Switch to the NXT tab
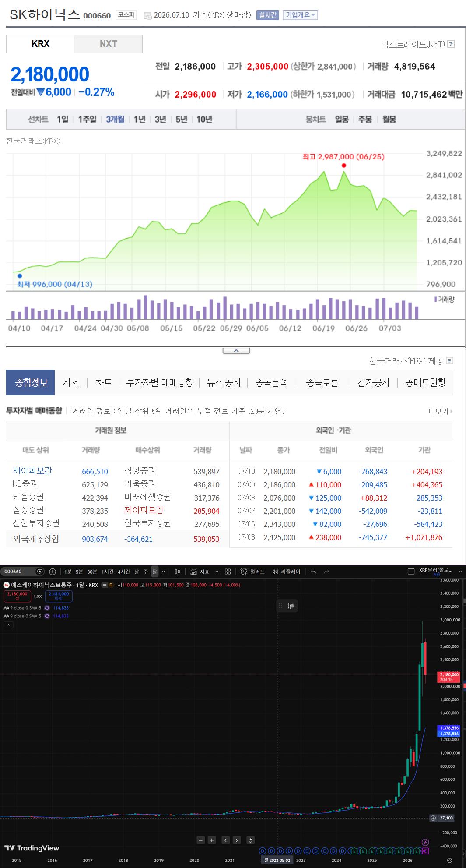This screenshot has width=466, height=868. 108,44
